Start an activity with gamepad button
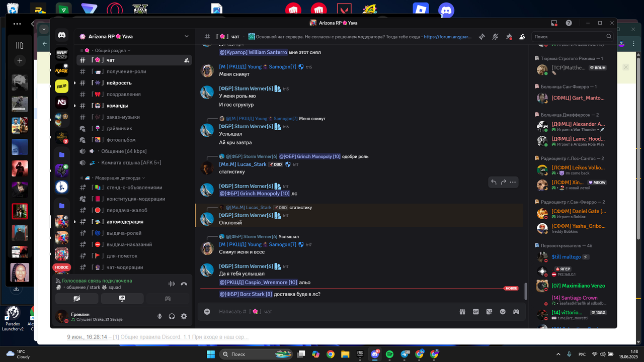Image resolution: width=644 pixels, height=362 pixels. tap(168, 299)
